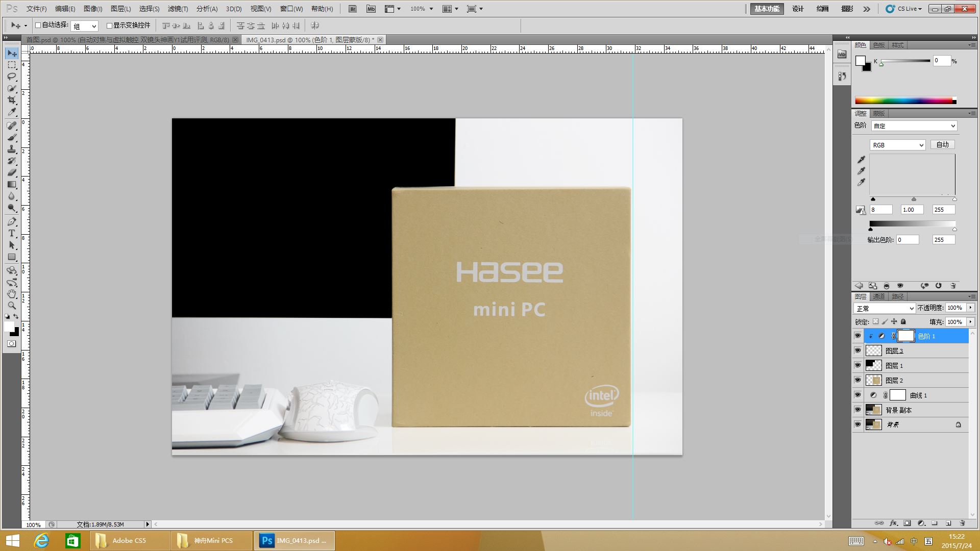Open the CS Live dropdown
Viewport: 980px width, 551px height.
[904, 9]
